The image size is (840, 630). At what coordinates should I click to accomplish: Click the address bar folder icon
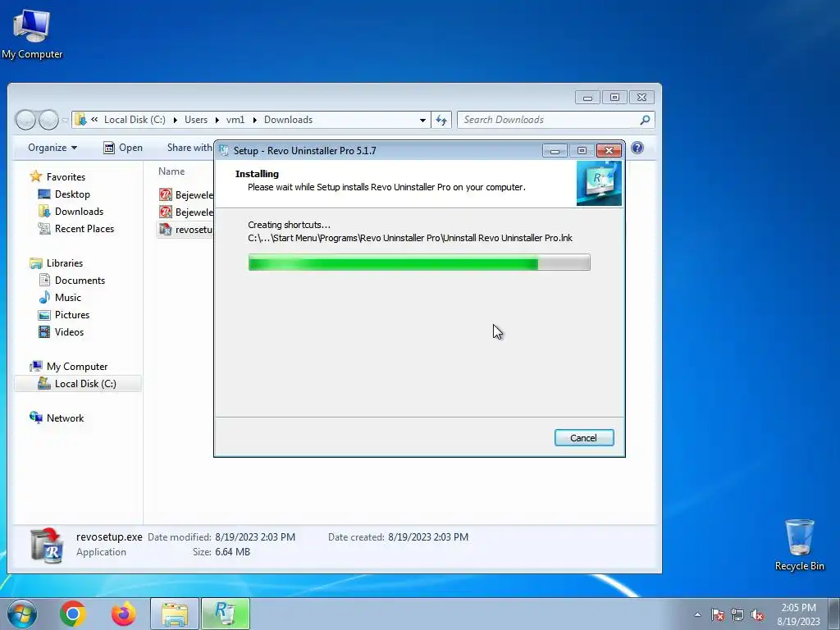coord(80,120)
